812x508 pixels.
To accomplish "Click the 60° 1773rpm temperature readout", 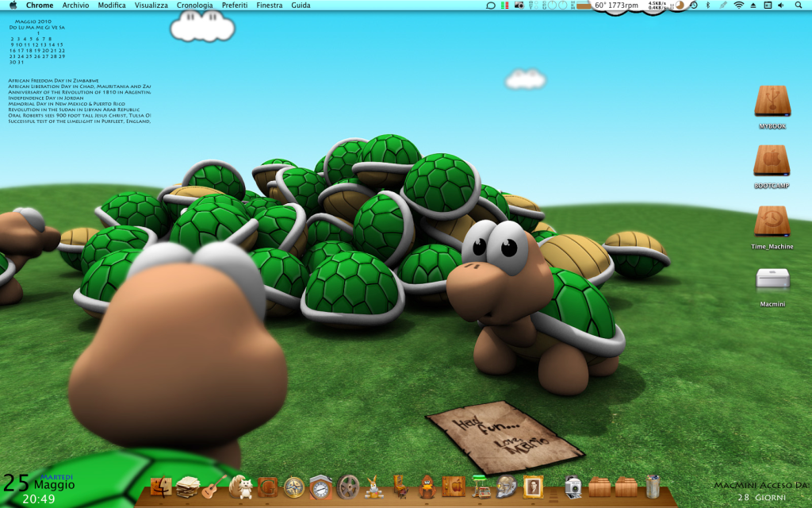I will pyautogui.click(x=616, y=6).
